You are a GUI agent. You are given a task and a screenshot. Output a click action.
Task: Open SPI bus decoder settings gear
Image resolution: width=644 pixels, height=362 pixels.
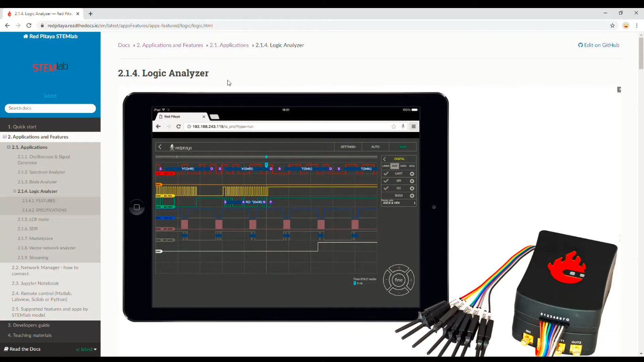click(412, 181)
